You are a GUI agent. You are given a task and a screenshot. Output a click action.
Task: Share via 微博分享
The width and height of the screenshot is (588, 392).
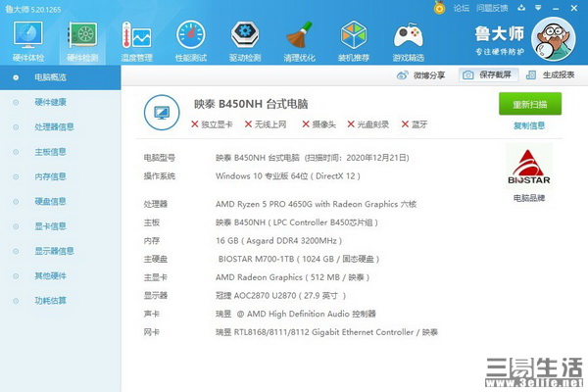(x=429, y=75)
